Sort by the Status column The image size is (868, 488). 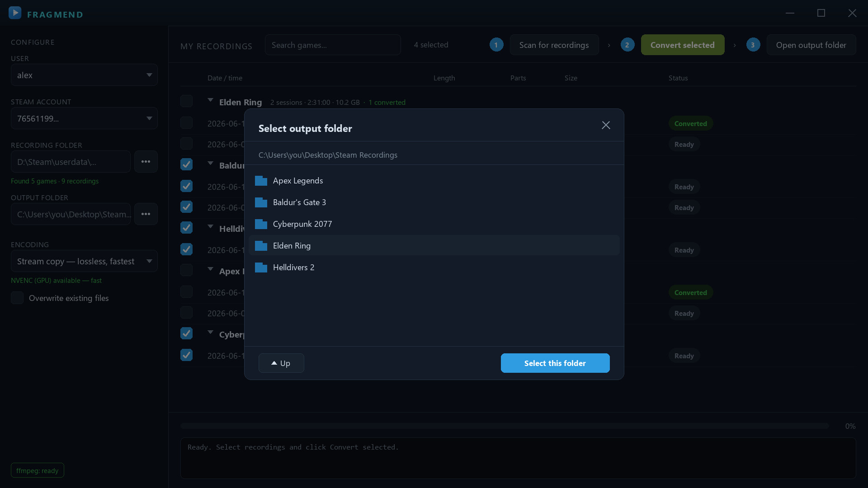coord(678,78)
